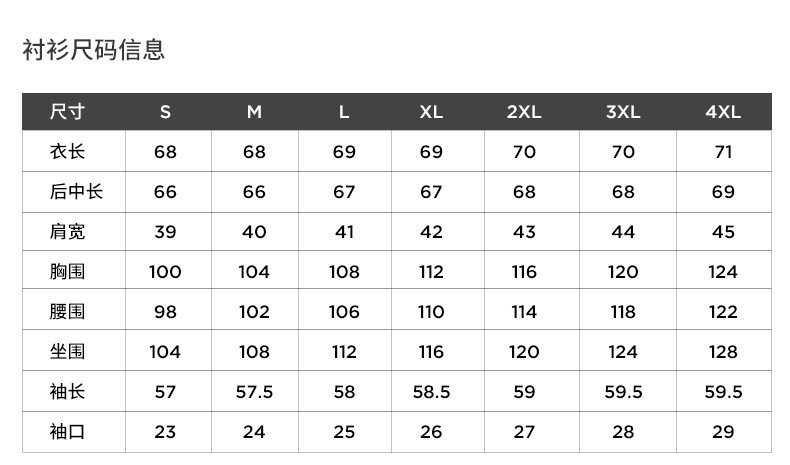Click 胸围 value 100 for size S
Viewport: 790px width, 465px height.
[x=165, y=272]
